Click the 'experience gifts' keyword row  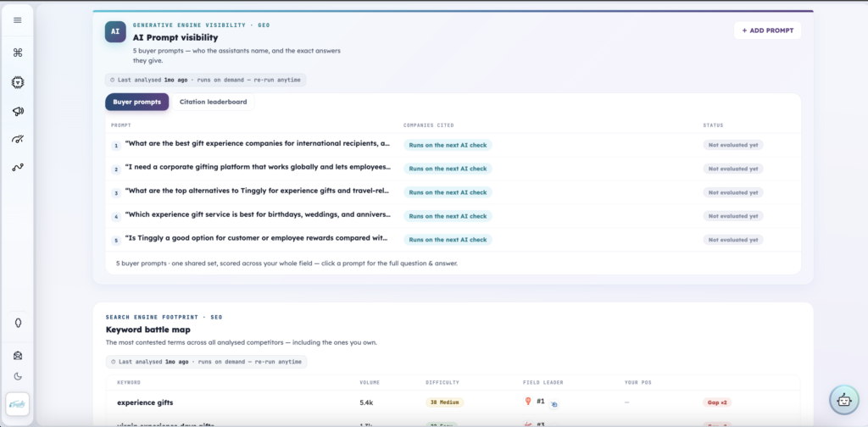pyautogui.click(x=453, y=402)
